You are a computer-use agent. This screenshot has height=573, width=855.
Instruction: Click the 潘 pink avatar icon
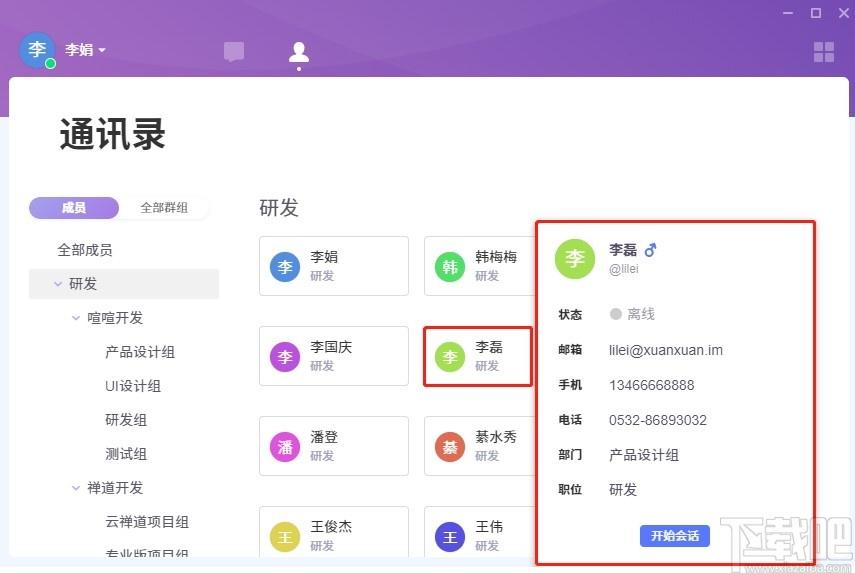tap(285, 447)
